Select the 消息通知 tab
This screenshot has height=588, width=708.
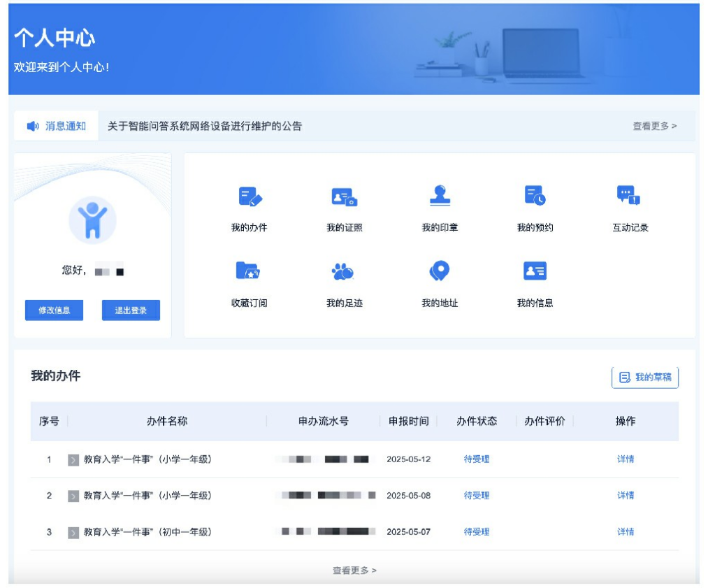click(x=57, y=127)
